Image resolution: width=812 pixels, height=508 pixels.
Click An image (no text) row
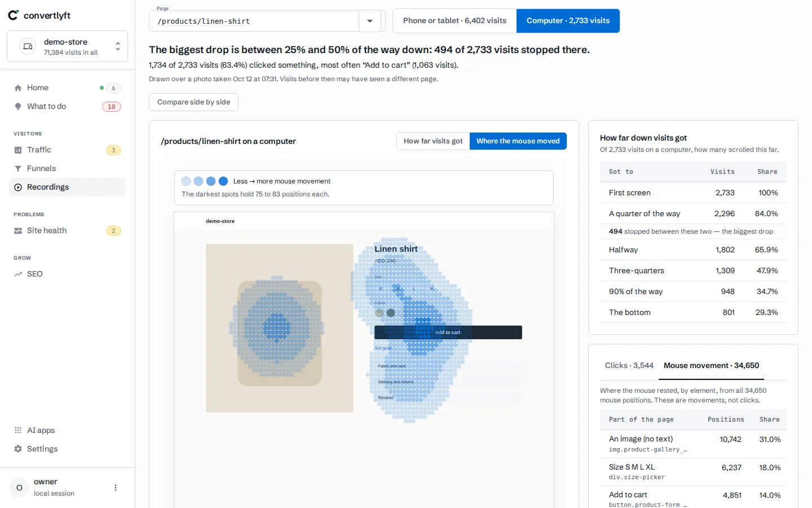[x=693, y=444]
